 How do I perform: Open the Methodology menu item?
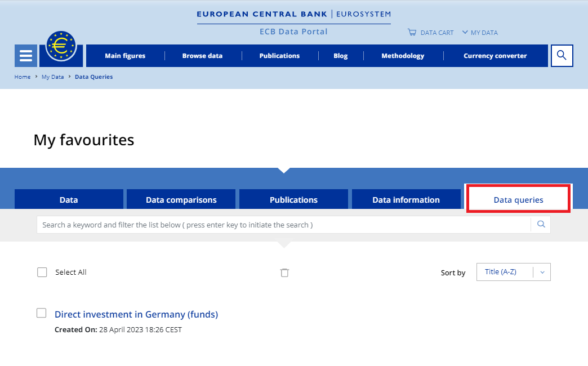(x=403, y=56)
